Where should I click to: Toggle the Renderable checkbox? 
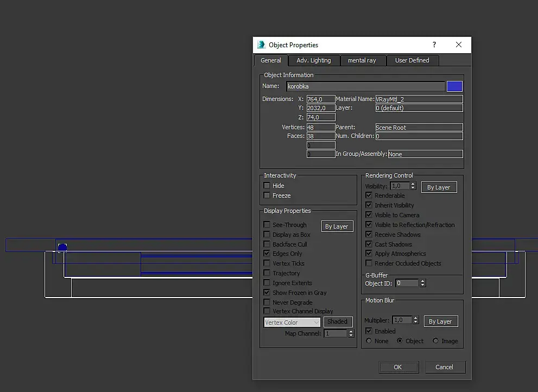[x=369, y=195]
